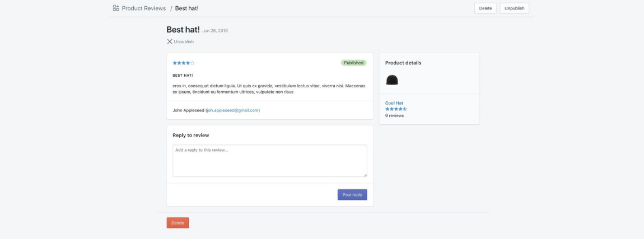Viewport: 644px width, 239px height.
Task: Click the reviewer name John Appleseed
Action: (x=188, y=110)
